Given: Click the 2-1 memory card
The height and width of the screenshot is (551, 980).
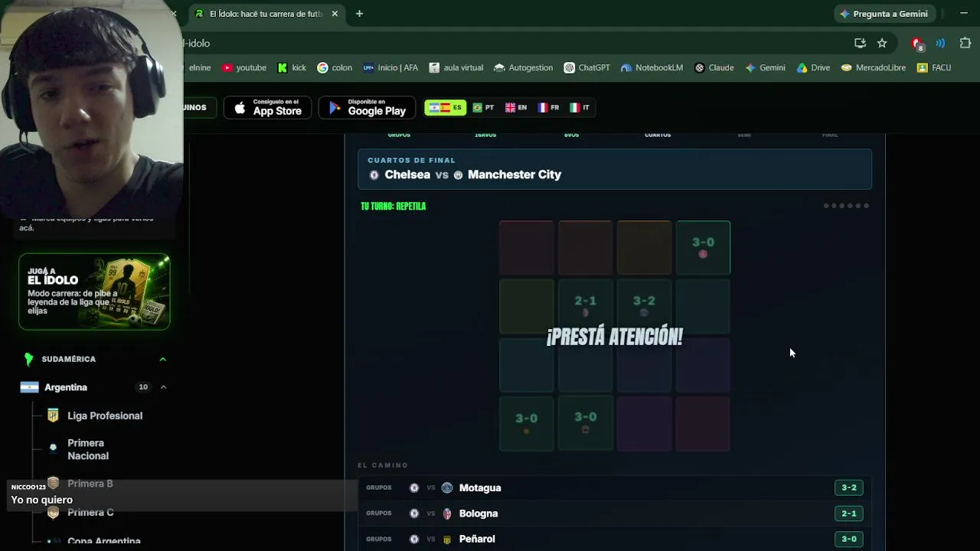Looking at the screenshot, I should coord(585,306).
